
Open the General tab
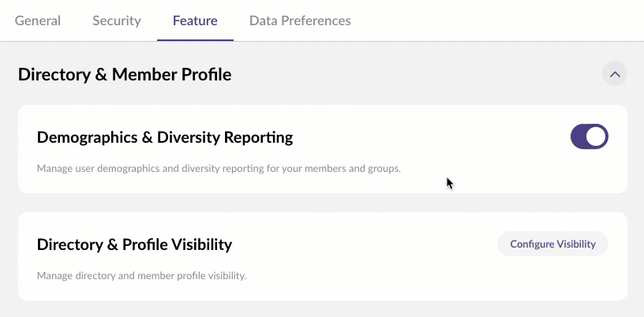pos(38,21)
